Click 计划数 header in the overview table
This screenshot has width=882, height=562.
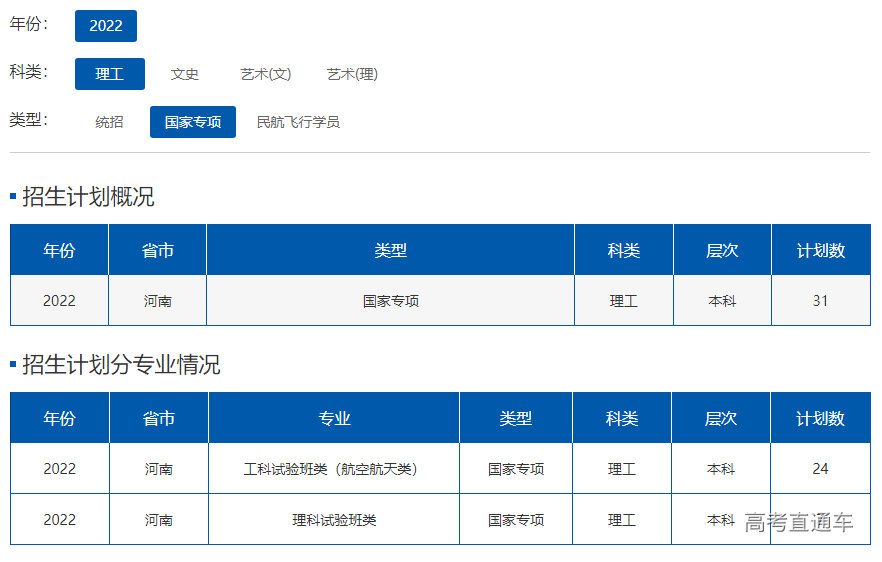click(820, 250)
